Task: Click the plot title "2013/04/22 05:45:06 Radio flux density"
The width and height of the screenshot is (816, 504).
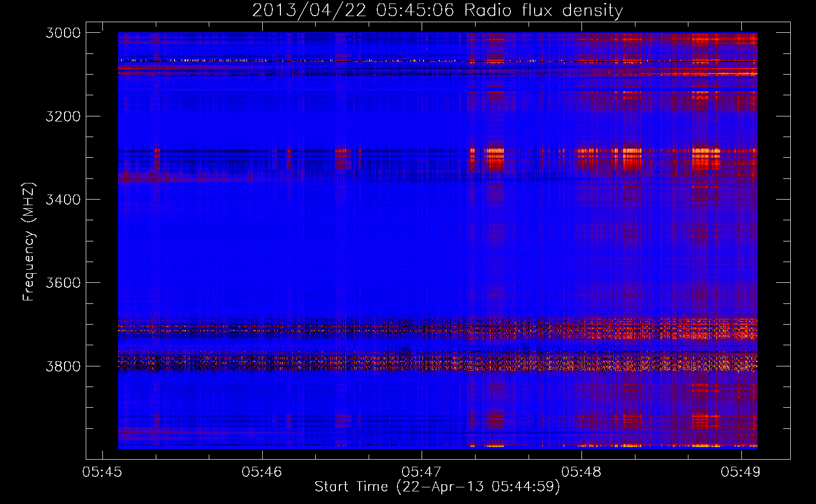Action: tap(437, 10)
